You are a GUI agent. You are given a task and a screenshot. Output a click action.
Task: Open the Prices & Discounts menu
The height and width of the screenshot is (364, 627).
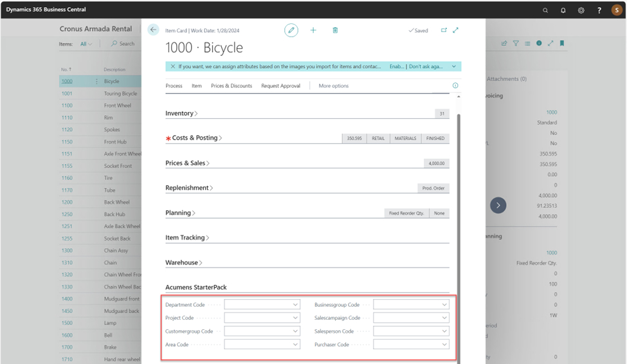(232, 86)
